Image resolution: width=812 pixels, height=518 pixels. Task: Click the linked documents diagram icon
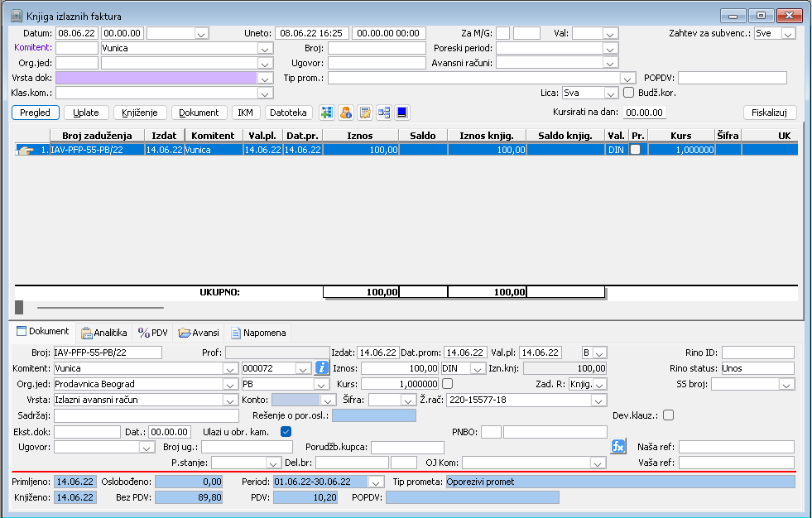[384, 113]
